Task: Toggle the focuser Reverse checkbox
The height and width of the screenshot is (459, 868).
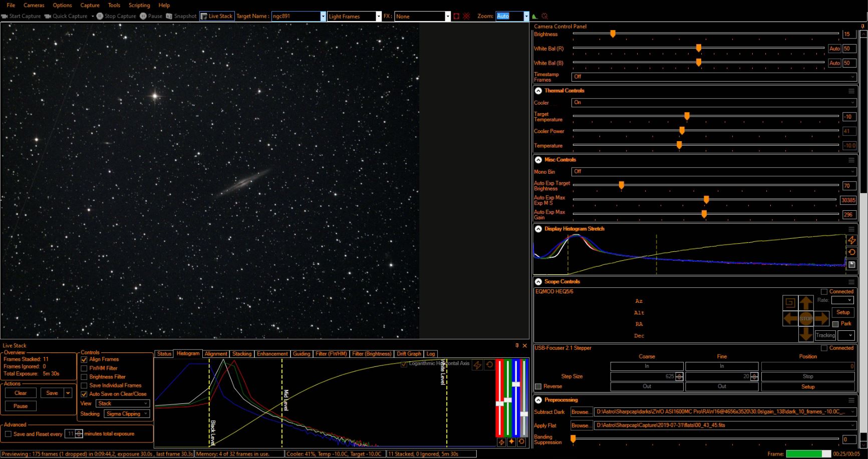Action: point(538,386)
